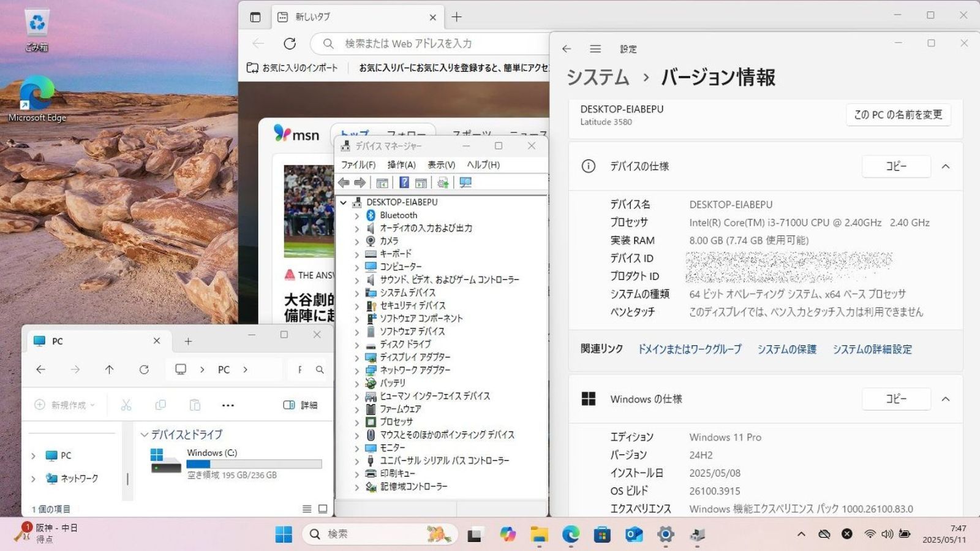Click the システム breadcrumb in Settings
The height and width of the screenshot is (551, 980).
pyautogui.click(x=598, y=77)
